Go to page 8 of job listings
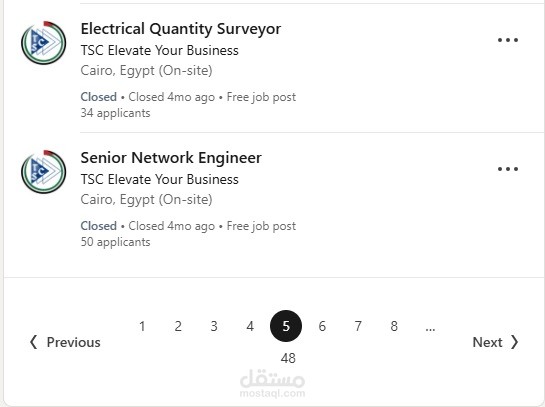 click(x=394, y=326)
